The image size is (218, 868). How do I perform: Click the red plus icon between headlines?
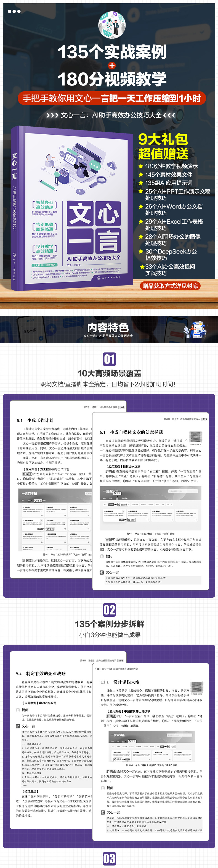point(112,65)
